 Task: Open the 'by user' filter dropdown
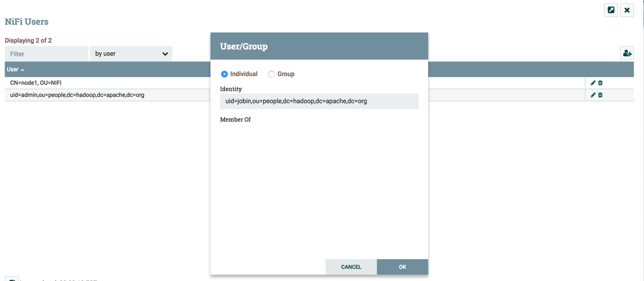coord(131,54)
